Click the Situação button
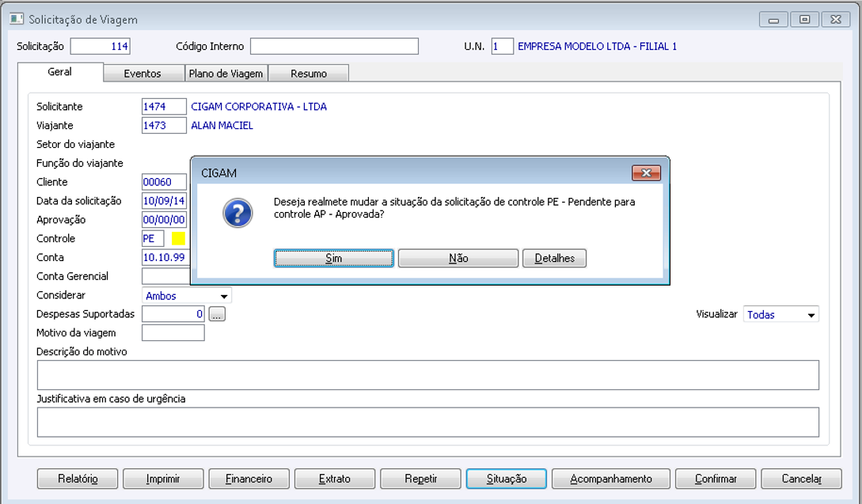 (507, 479)
